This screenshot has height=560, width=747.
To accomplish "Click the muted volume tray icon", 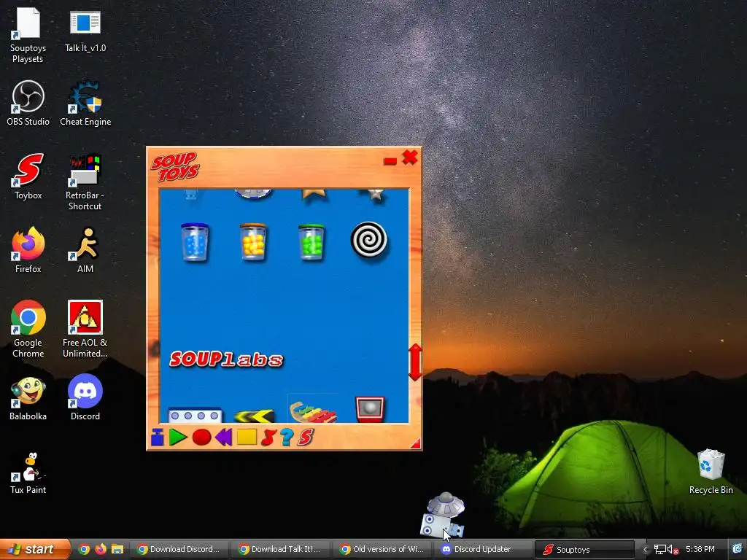I will pos(672,550).
